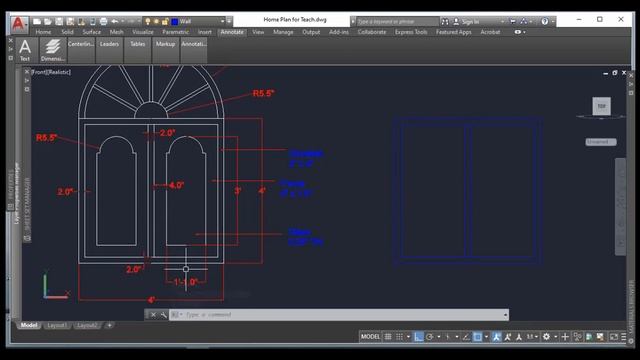640x360 pixels.
Task: Open the Unnamed UCS dropdown below ViewCube
Action: coord(601,142)
